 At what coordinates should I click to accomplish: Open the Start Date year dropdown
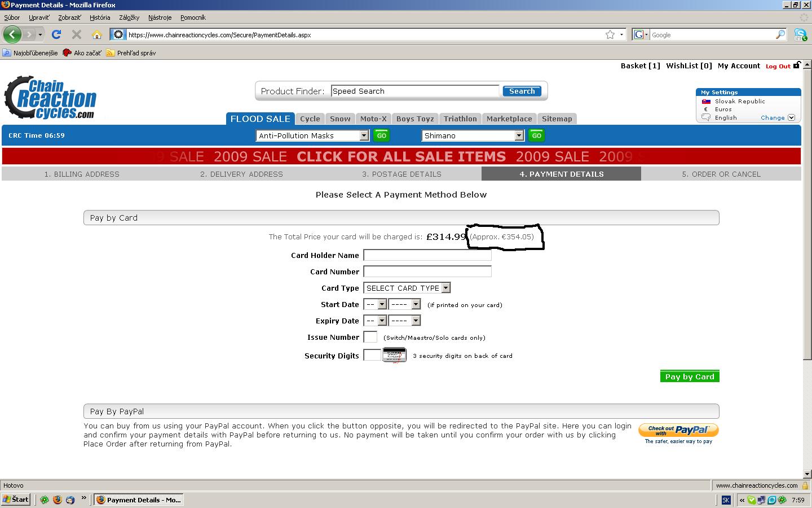pos(416,304)
